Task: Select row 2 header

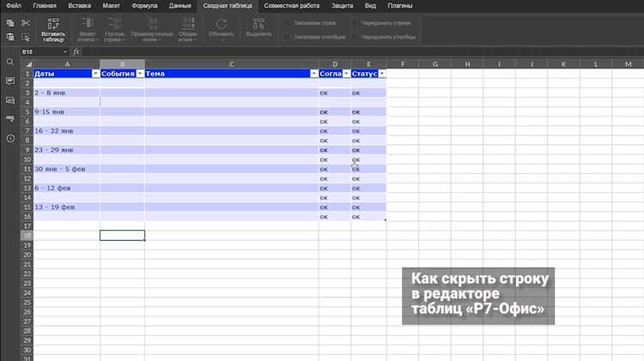Action: (x=27, y=83)
